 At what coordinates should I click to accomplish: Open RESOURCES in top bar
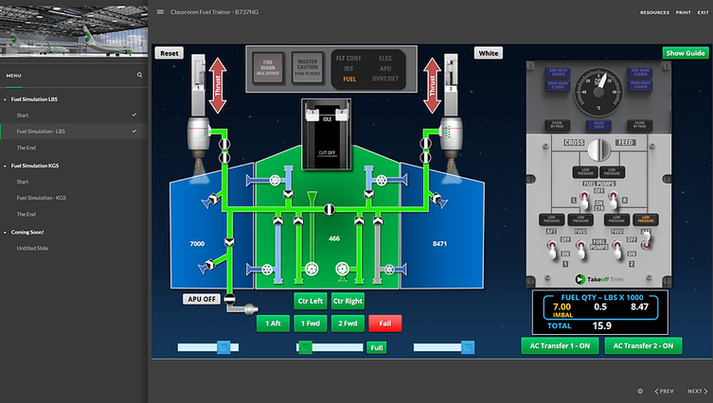click(x=654, y=12)
